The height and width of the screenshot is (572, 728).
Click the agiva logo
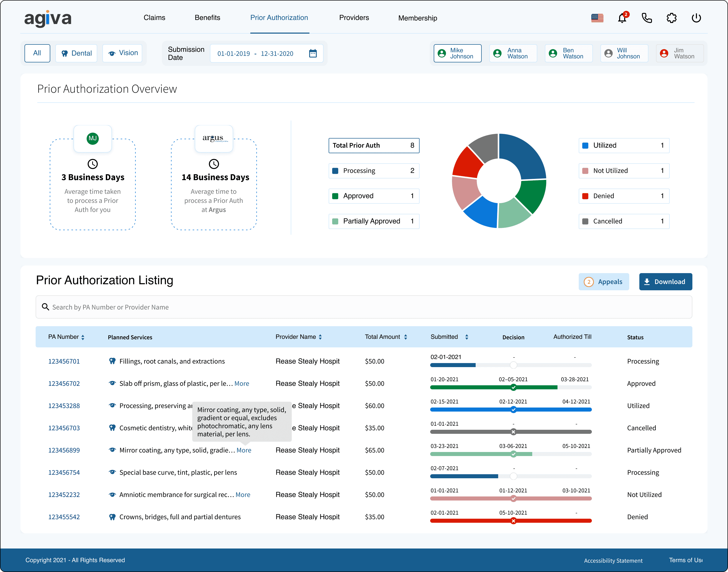pyautogui.click(x=48, y=18)
